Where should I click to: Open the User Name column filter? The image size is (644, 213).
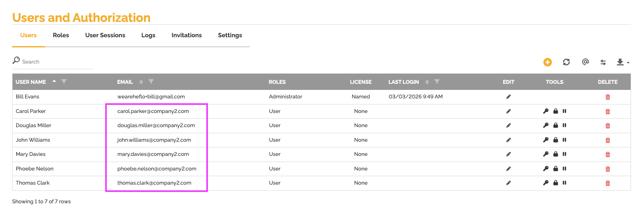(x=64, y=82)
